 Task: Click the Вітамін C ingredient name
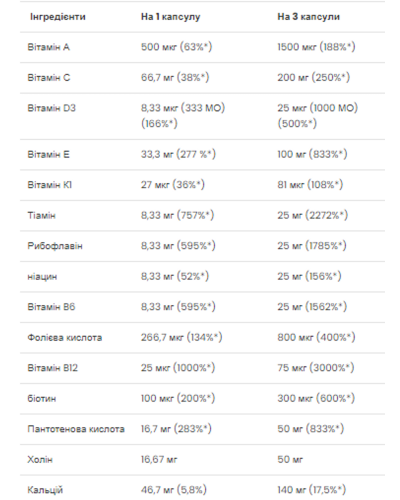click(49, 78)
